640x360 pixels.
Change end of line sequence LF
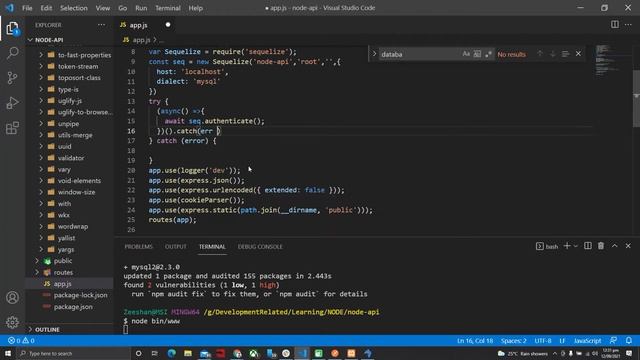click(562, 340)
